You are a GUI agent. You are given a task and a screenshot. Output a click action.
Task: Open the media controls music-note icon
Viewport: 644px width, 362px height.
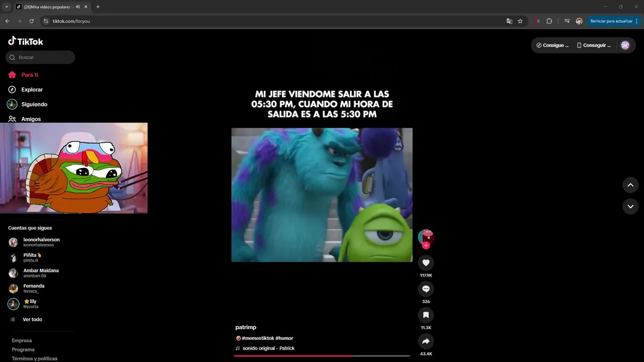pyautogui.click(x=567, y=21)
